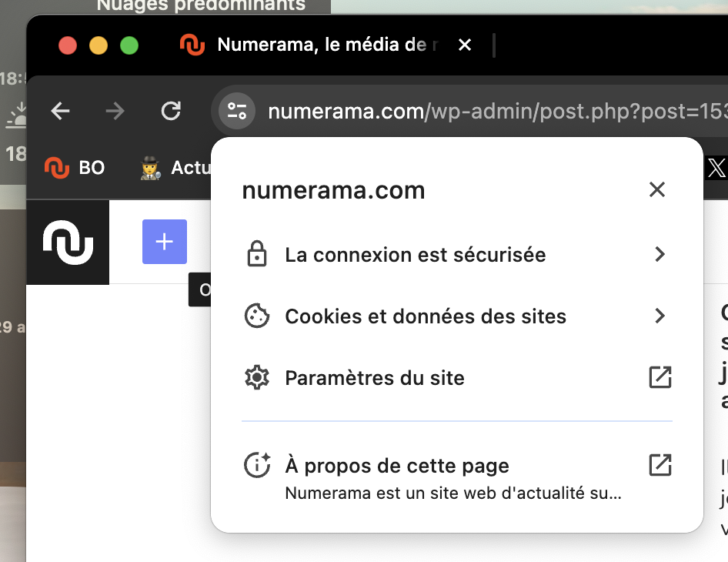This screenshot has height=562, width=728.
Task: Click the external link icon for Paramètres du site
Action: [x=660, y=377]
